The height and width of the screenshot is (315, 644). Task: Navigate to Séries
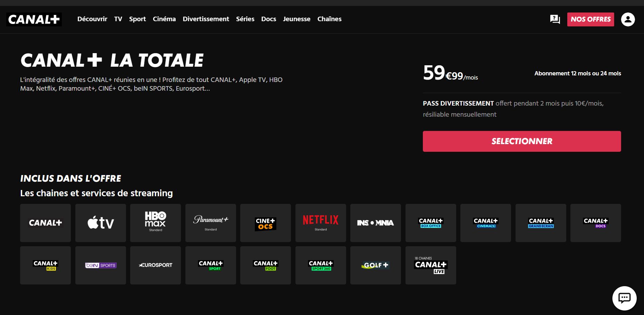pyautogui.click(x=245, y=19)
